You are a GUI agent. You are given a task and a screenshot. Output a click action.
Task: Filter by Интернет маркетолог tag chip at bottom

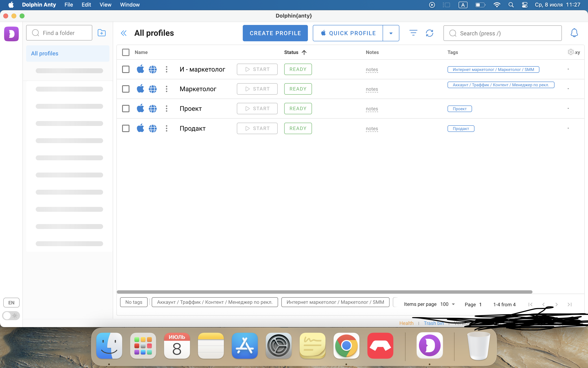click(335, 302)
